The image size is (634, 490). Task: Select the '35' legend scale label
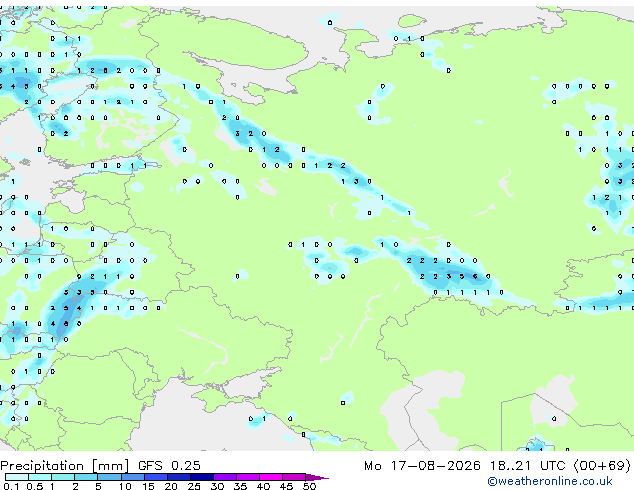[241, 486]
